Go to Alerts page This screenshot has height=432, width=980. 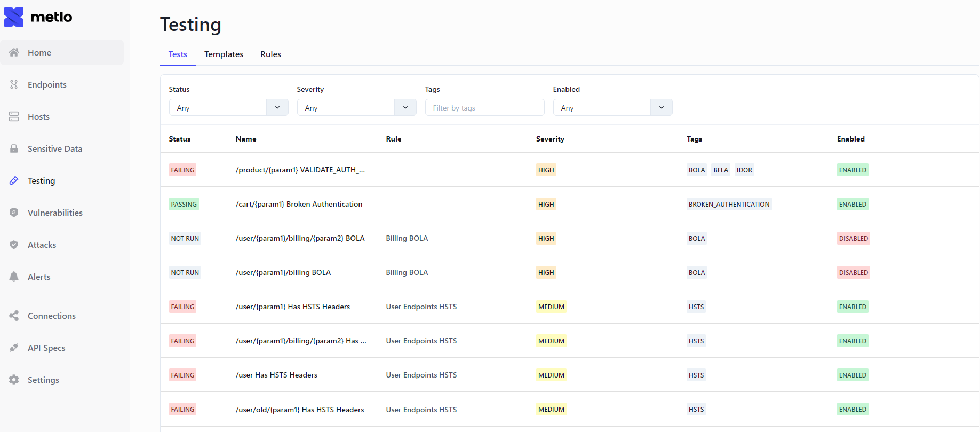[62, 277]
